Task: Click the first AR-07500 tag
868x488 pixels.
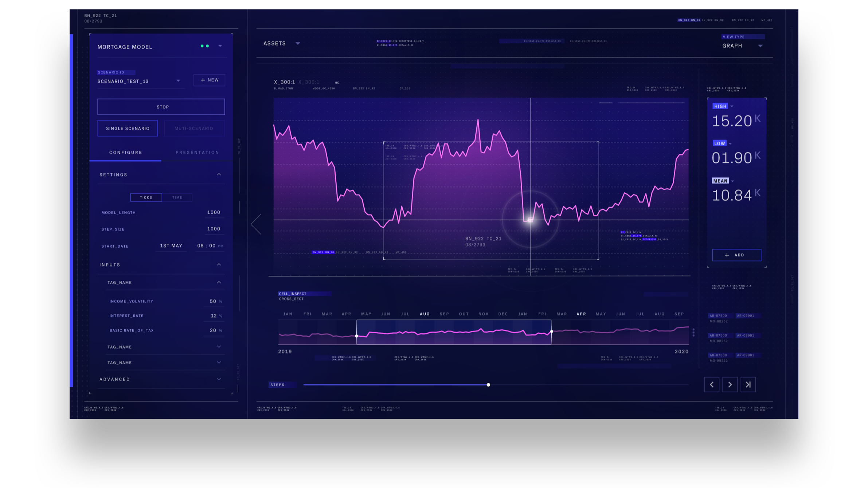Action: 718,316
